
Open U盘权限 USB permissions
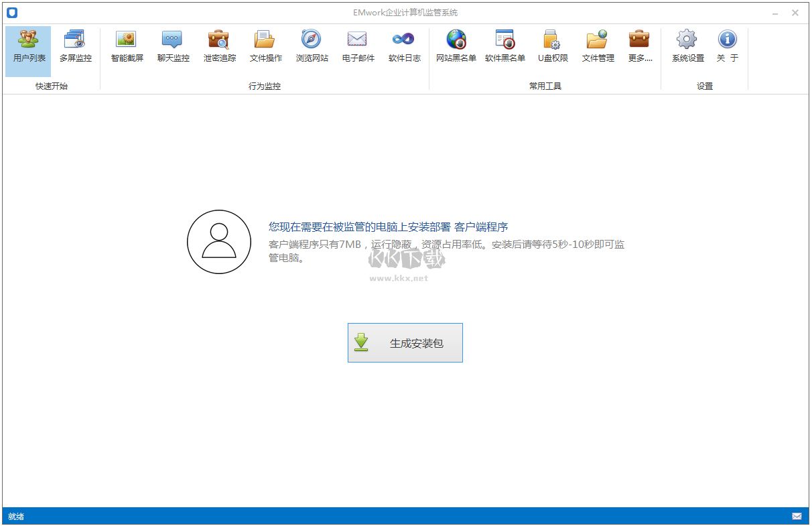click(x=553, y=47)
